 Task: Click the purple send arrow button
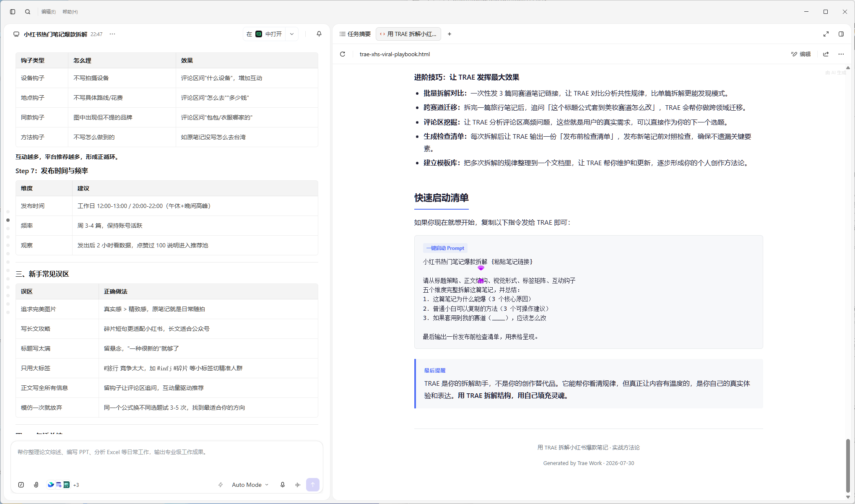[313, 485]
